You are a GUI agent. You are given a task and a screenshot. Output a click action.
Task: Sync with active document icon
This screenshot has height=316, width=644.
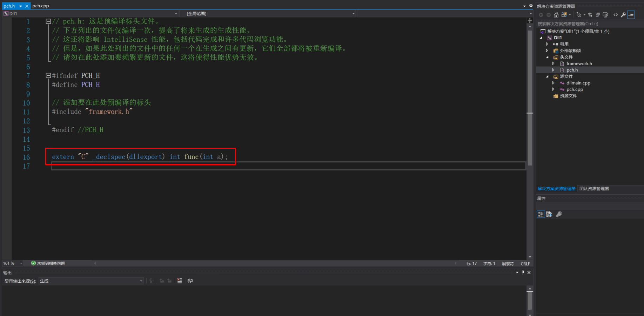tap(590, 15)
